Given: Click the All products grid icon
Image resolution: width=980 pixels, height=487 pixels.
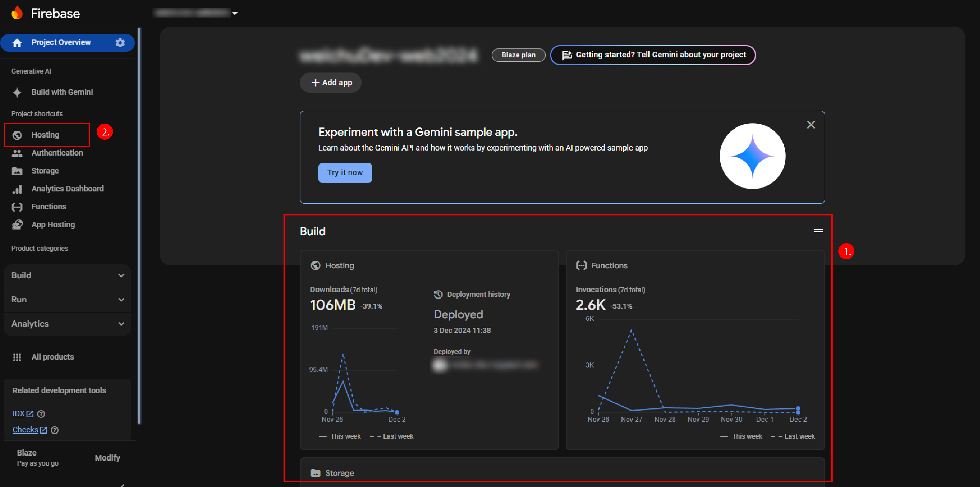Looking at the screenshot, I should (x=17, y=357).
